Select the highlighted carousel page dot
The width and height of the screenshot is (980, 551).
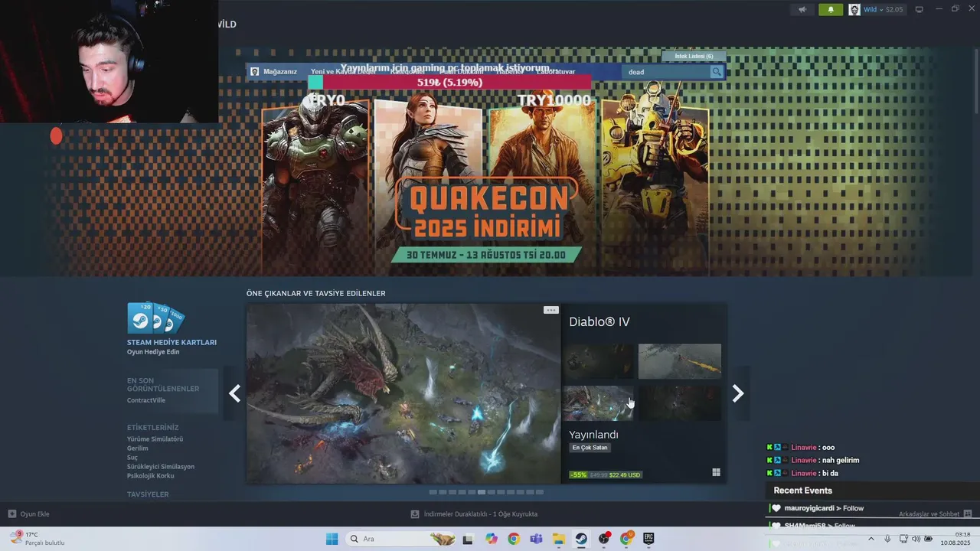pyautogui.click(x=482, y=492)
